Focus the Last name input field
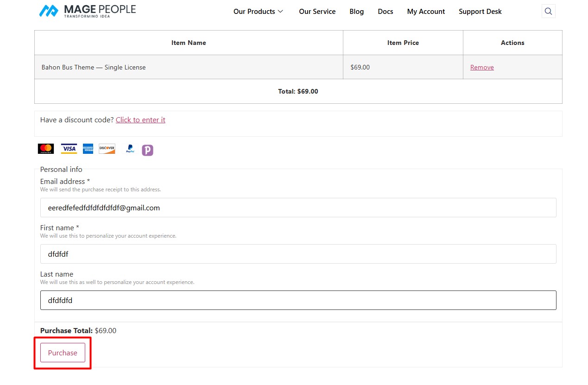 [x=298, y=300]
